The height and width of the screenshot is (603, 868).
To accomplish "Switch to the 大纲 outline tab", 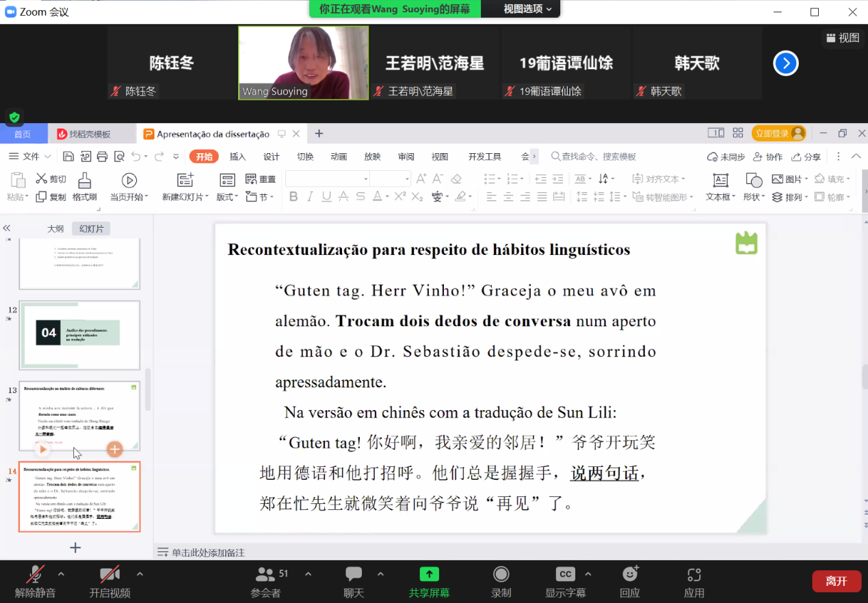I will 55,229.
